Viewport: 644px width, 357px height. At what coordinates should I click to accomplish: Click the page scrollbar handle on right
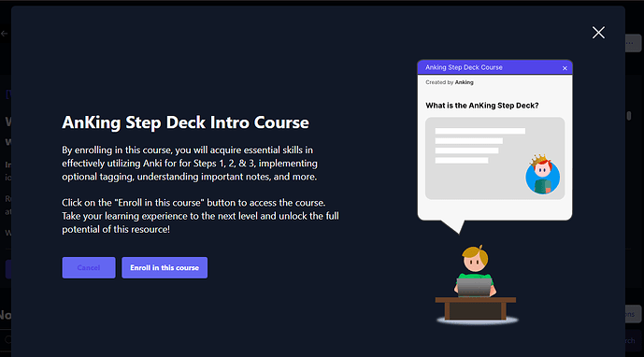pos(629,116)
